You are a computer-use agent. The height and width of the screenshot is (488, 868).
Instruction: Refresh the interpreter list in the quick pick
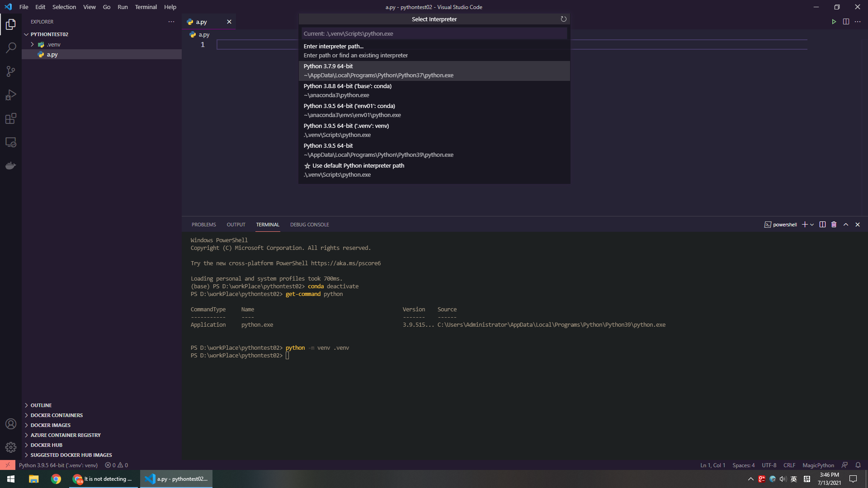click(x=563, y=19)
